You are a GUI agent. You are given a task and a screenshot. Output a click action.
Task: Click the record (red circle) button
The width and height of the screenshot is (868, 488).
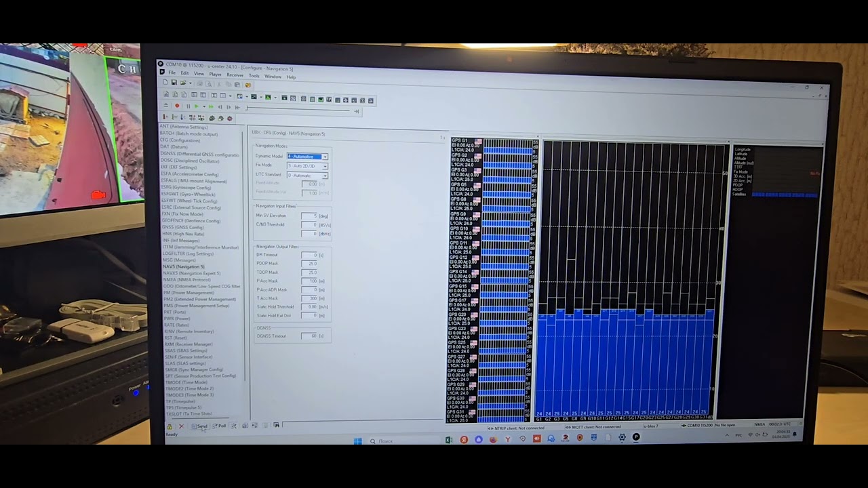[177, 106]
